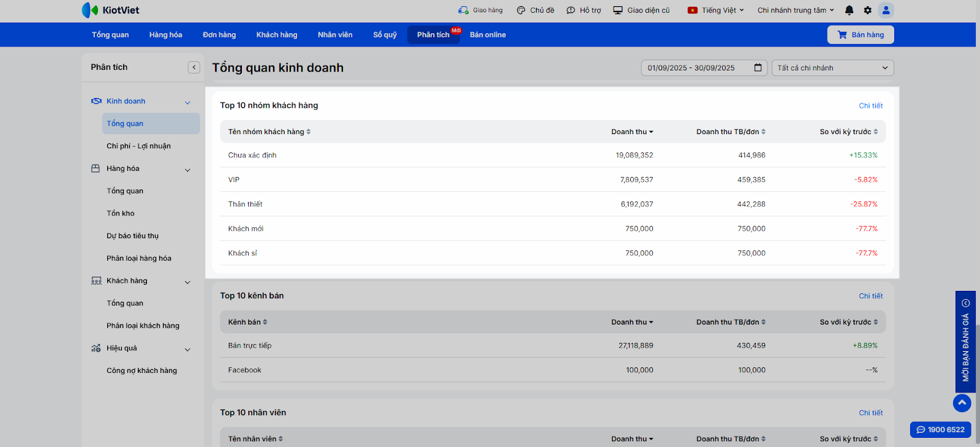Open Tất cả chi nhánh dropdown
980x447 pixels.
coord(833,68)
